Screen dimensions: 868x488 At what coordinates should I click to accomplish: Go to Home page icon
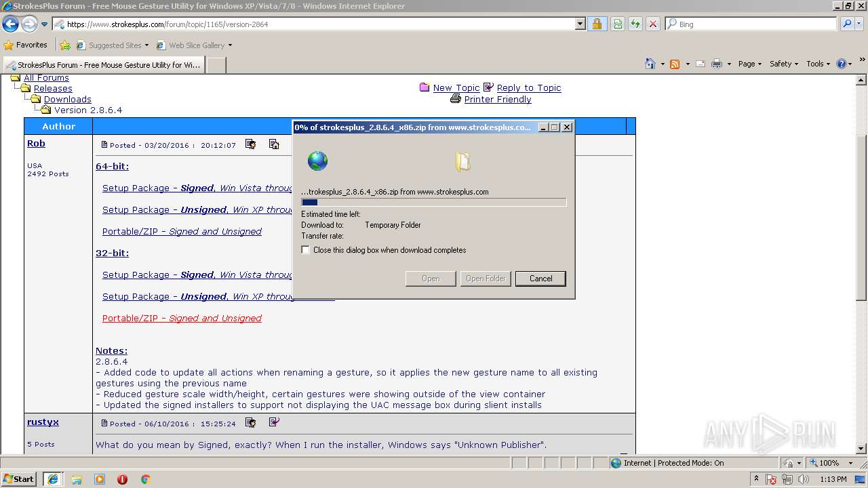click(x=650, y=64)
